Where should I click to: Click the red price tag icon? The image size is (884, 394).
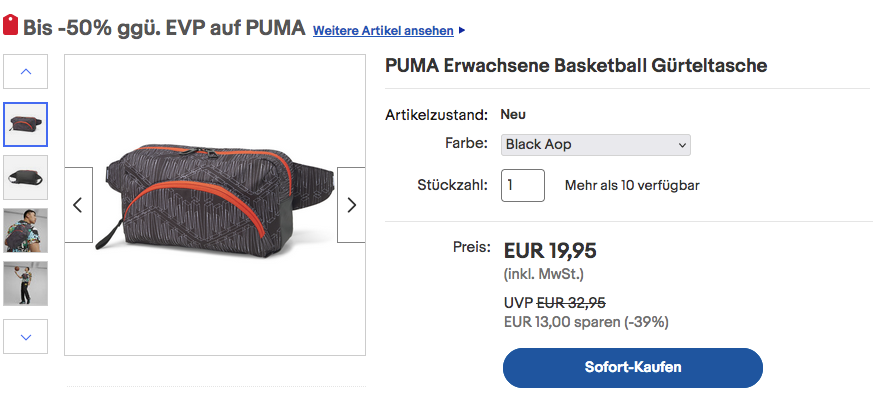[x=10, y=25]
